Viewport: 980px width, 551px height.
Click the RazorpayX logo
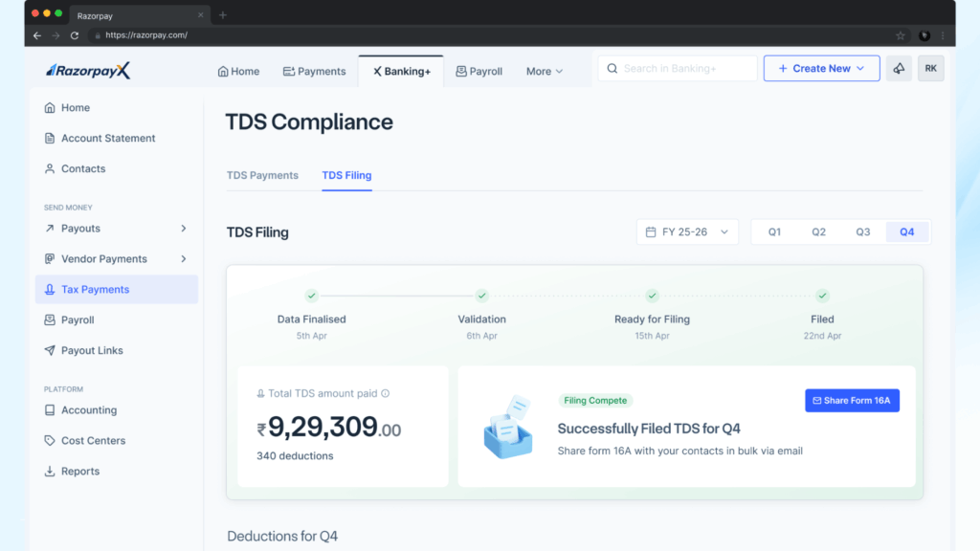point(88,71)
